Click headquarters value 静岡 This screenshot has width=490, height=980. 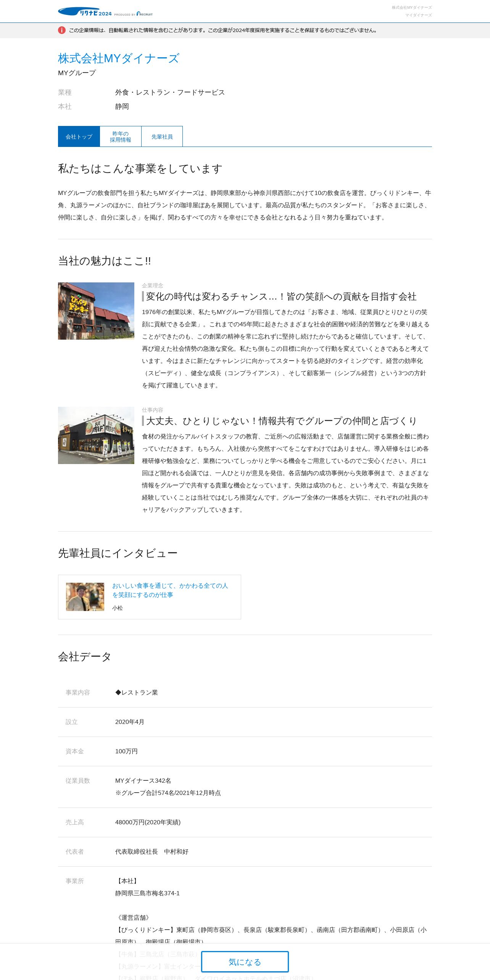(122, 106)
